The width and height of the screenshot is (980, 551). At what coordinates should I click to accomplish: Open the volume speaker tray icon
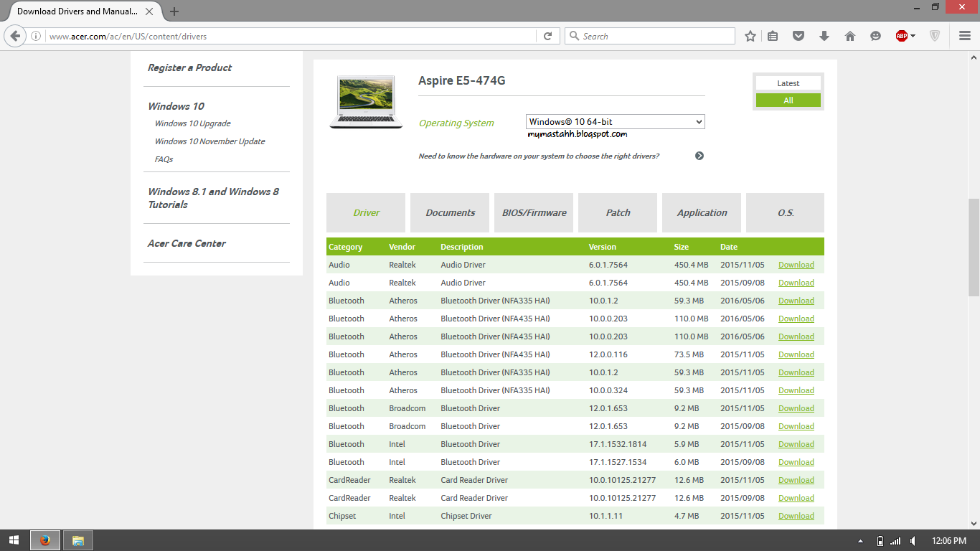[x=913, y=541]
